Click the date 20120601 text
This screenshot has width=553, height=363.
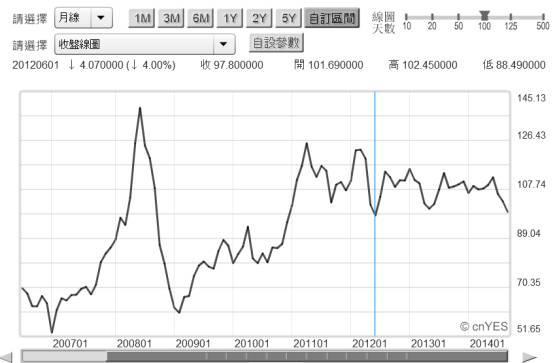pyautogui.click(x=36, y=65)
